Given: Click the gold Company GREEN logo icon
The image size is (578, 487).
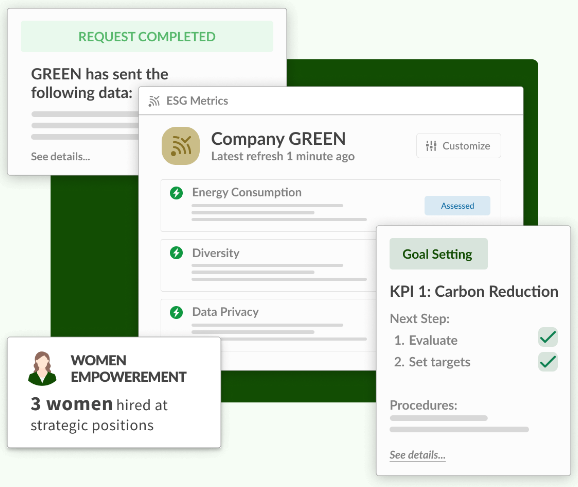Looking at the screenshot, I should tap(181, 146).
